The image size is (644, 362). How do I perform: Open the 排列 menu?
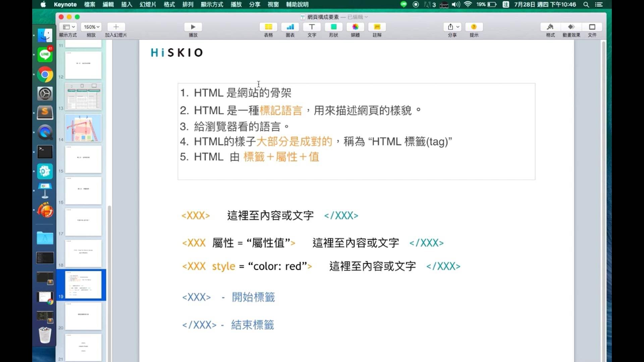[x=188, y=4]
